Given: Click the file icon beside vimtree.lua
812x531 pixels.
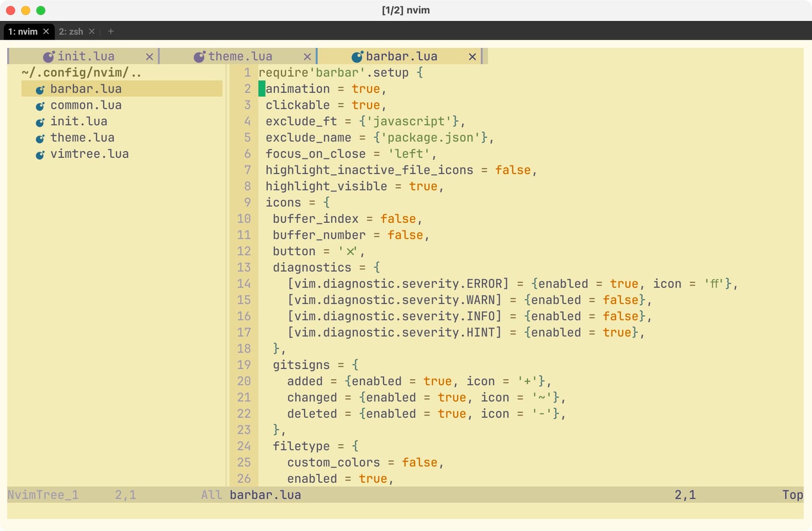Looking at the screenshot, I should click(x=40, y=154).
